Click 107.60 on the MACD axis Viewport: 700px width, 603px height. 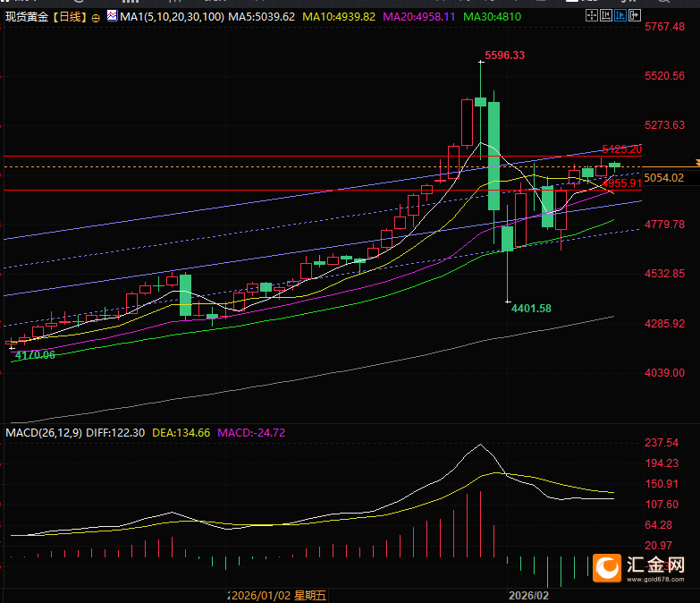pyautogui.click(x=662, y=505)
